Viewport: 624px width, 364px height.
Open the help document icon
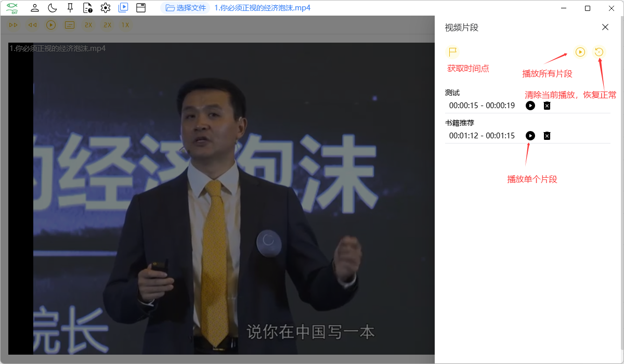click(88, 8)
